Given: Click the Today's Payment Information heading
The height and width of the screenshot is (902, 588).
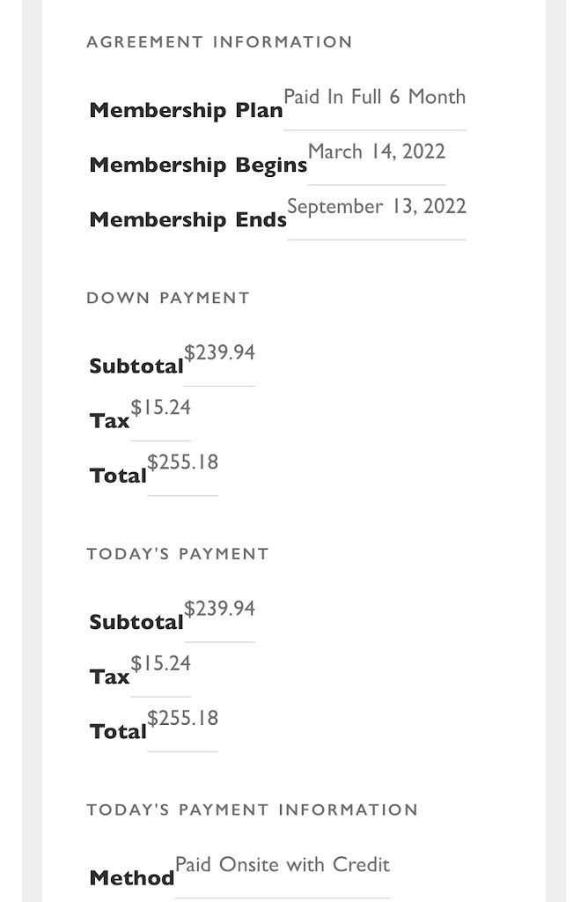Looking at the screenshot, I should 252,810.
